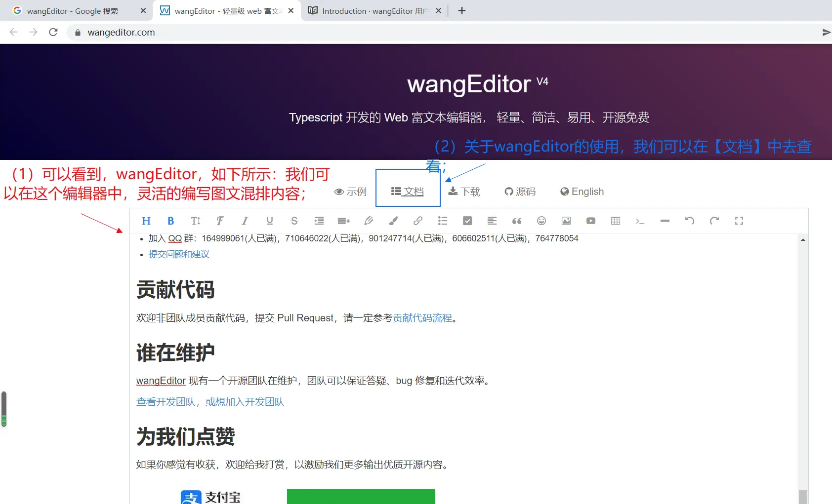This screenshot has height=504, width=832.
Task: Close the active wangEditor tab
Action: (291, 11)
